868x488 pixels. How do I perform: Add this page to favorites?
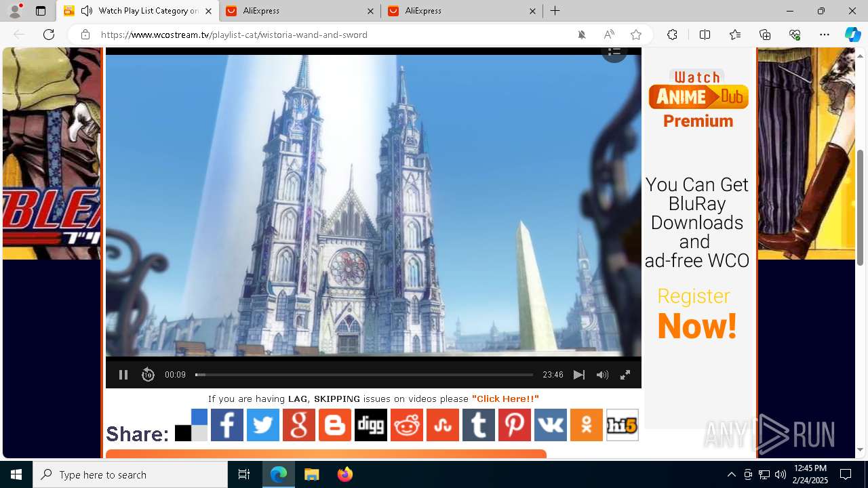pyautogui.click(x=635, y=35)
